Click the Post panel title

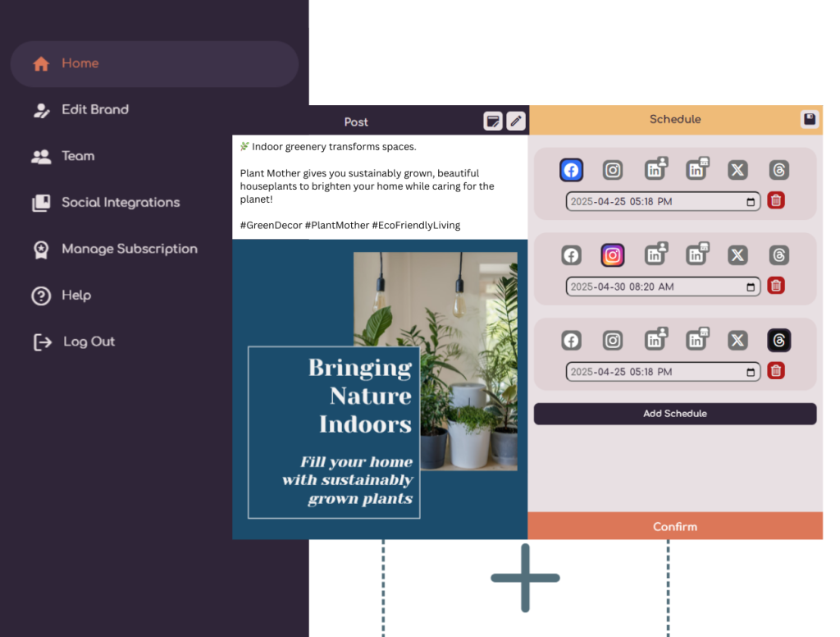(356, 121)
